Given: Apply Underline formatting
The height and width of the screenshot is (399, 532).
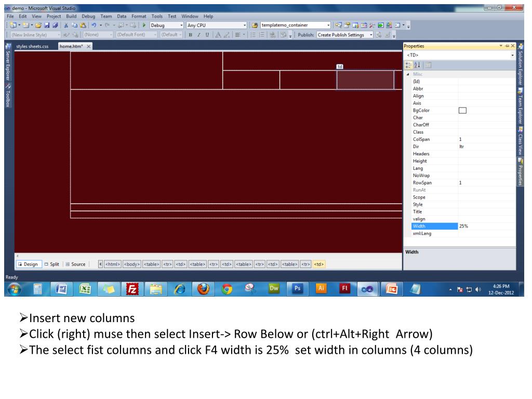Looking at the screenshot, I should 207,35.
